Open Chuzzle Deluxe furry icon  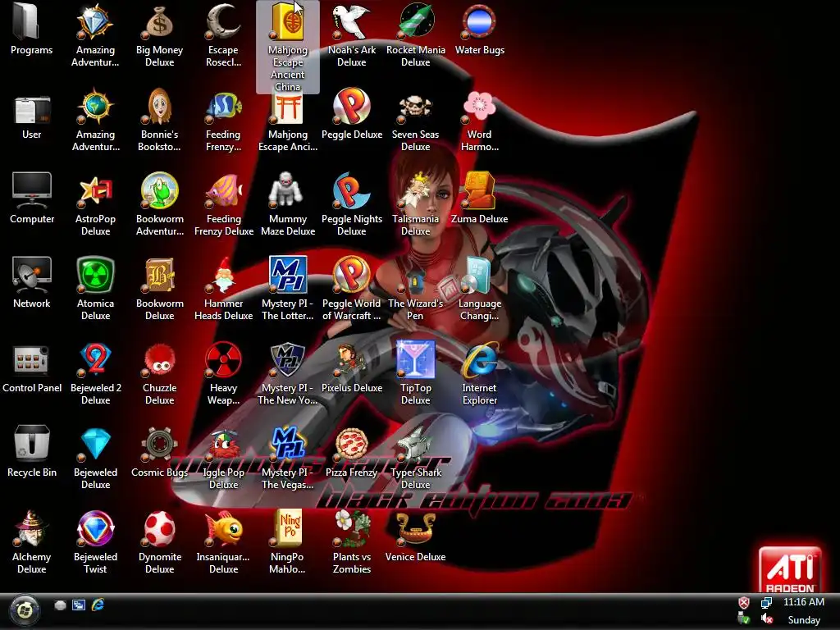pyautogui.click(x=159, y=361)
